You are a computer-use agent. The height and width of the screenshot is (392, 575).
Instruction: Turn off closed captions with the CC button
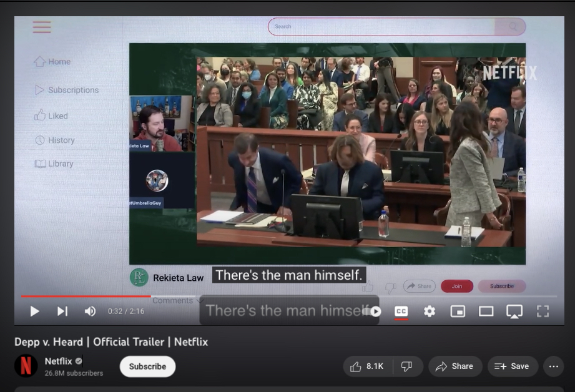(401, 311)
